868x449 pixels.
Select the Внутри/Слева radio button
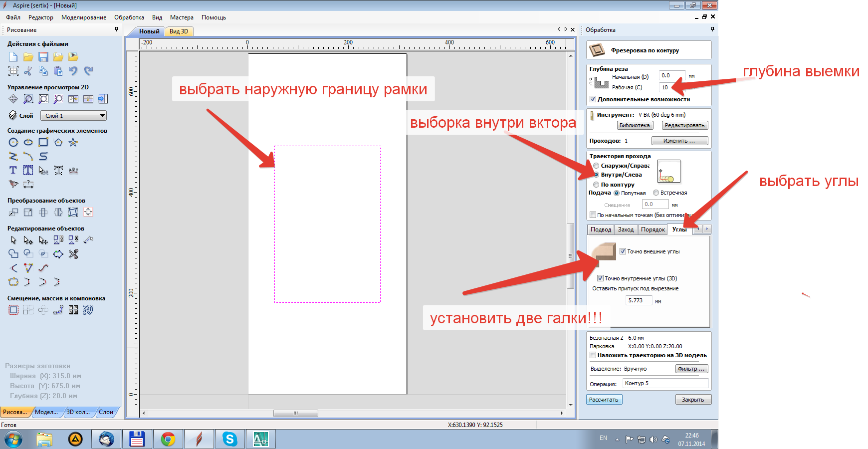tap(596, 175)
